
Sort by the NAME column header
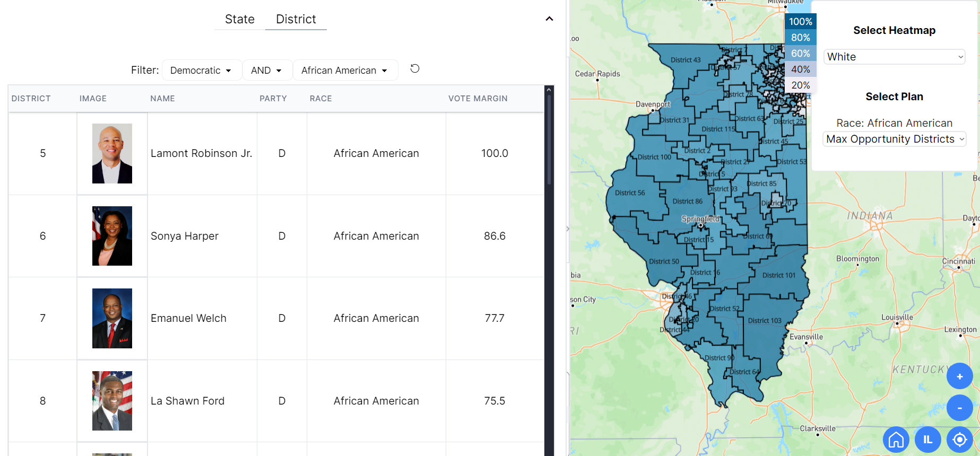[x=162, y=99]
